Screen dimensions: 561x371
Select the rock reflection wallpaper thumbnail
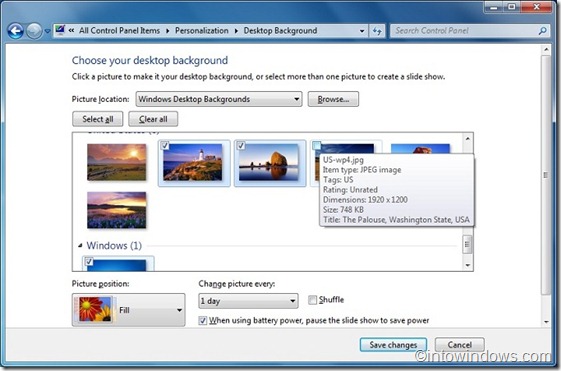tap(269, 162)
